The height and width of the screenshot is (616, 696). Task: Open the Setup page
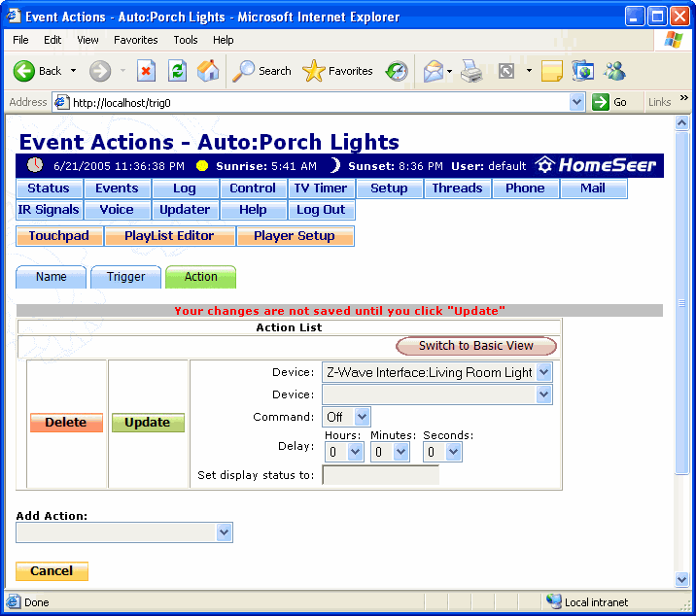coord(389,188)
